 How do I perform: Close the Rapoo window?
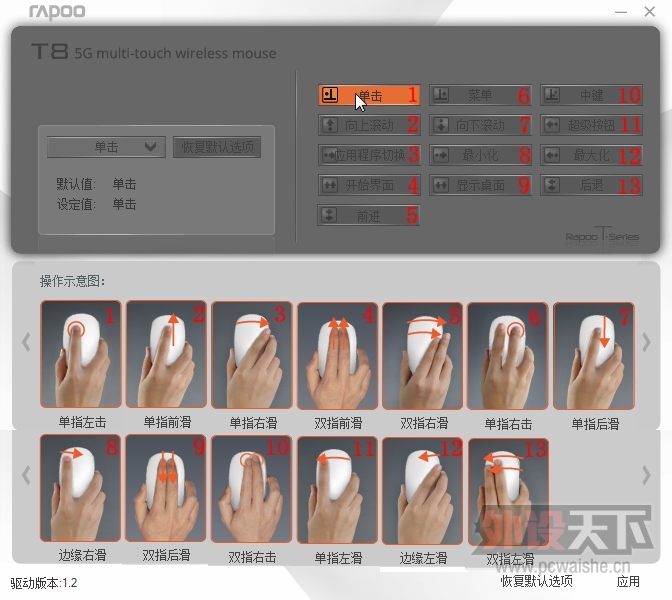pos(650,12)
